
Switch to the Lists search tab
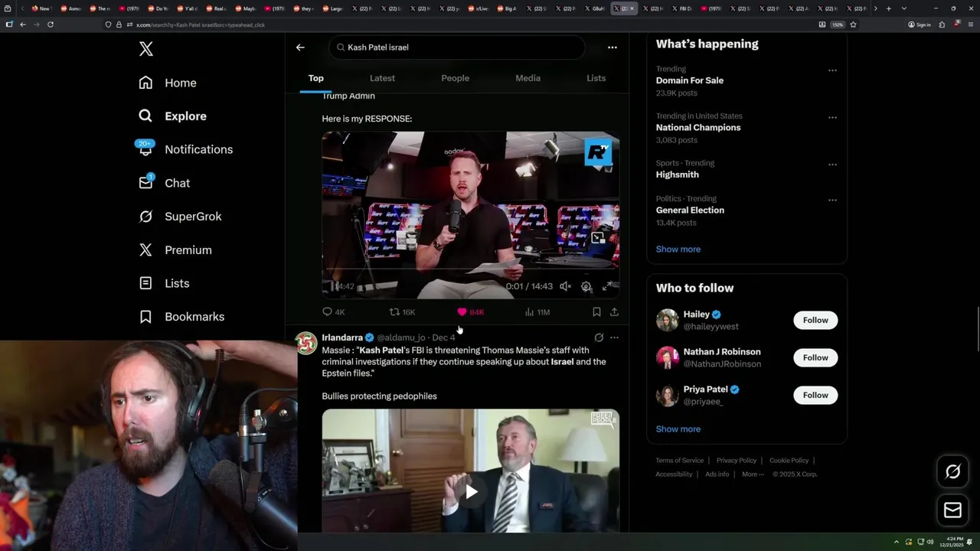pyautogui.click(x=596, y=78)
